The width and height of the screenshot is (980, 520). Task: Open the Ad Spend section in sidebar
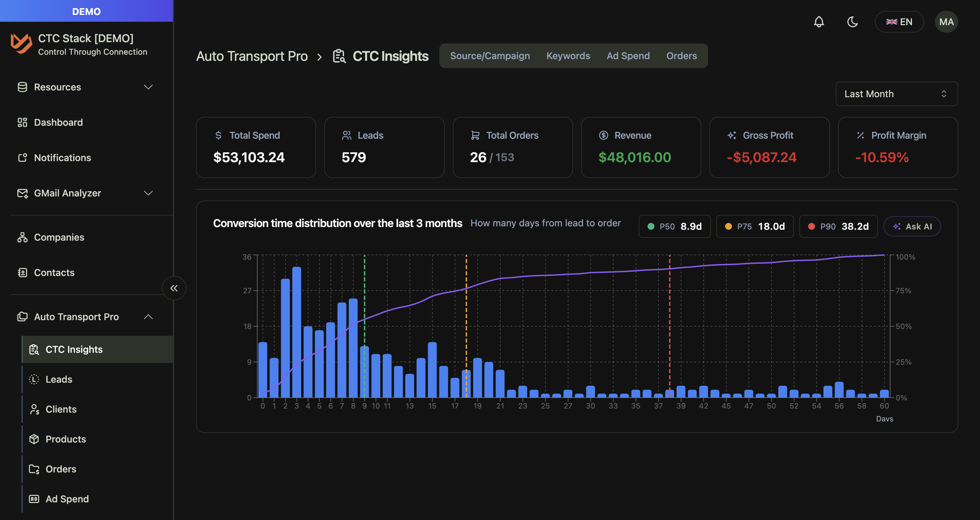(67, 499)
